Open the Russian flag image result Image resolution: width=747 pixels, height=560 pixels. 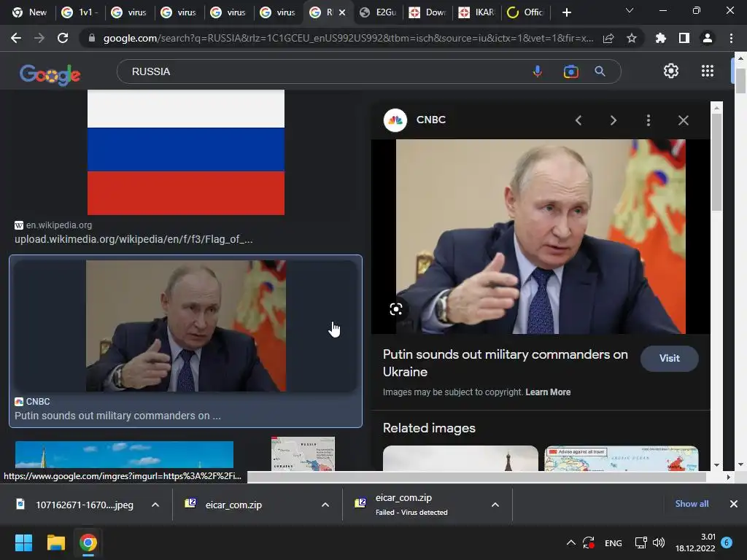[x=186, y=152]
